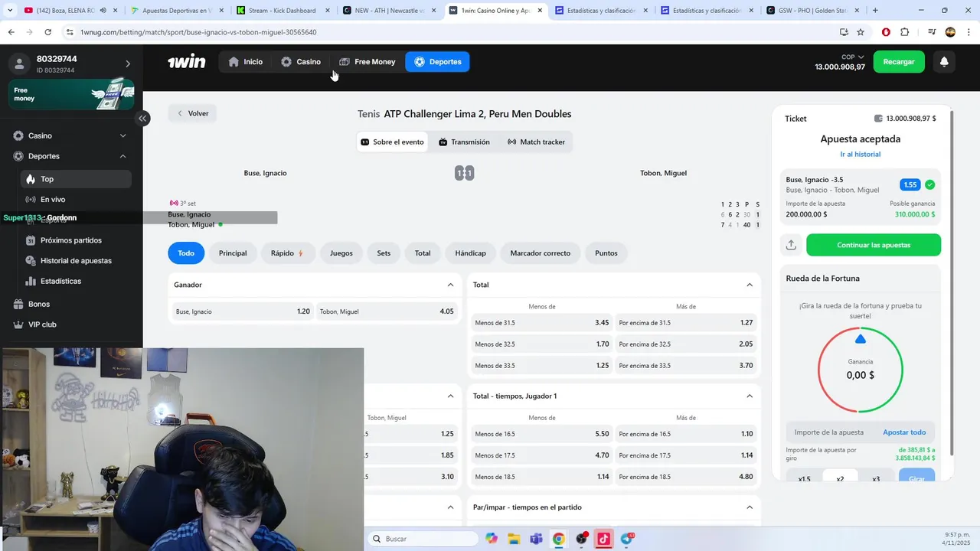Viewport: 980px width, 551px height.
Task: Collapse Total - tiempos, Jugador 1 market
Action: point(750,396)
